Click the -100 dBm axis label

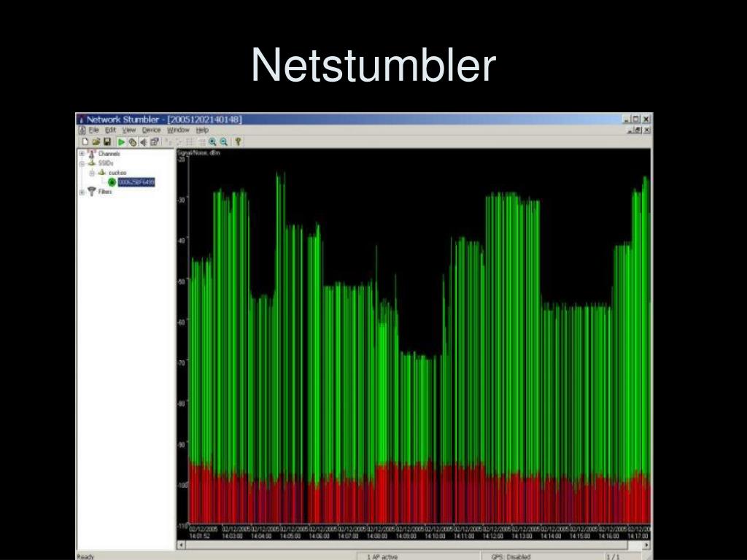182,485
